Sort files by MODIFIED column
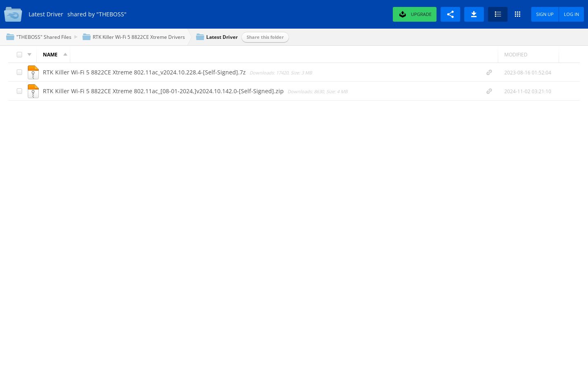588x368 pixels. (516, 54)
